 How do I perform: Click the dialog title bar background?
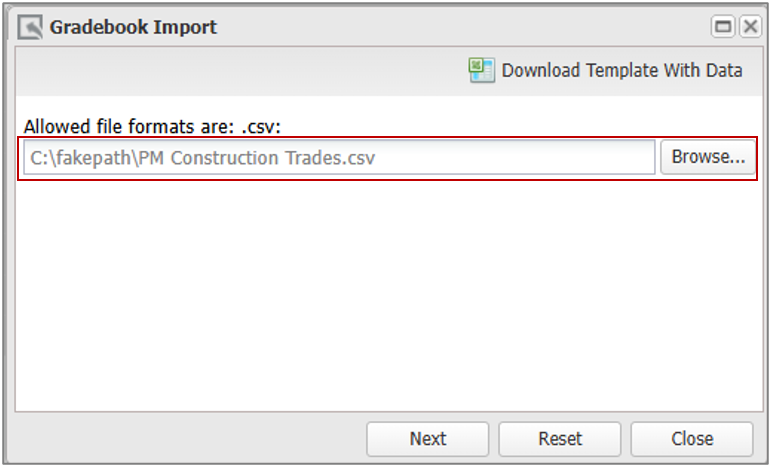pyautogui.click(x=462, y=27)
